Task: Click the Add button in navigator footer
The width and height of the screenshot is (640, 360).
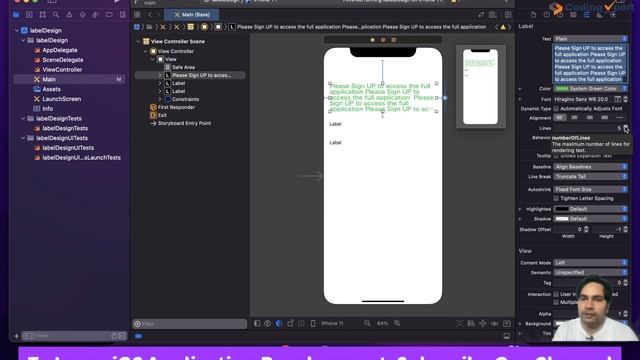Action: (x=16, y=336)
